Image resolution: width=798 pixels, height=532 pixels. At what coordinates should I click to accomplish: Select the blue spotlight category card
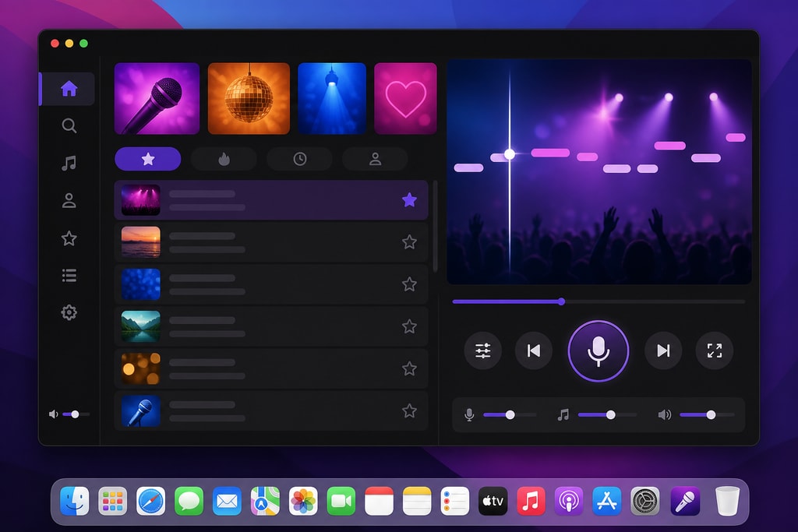pyautogui.click(x=332, y=99)
